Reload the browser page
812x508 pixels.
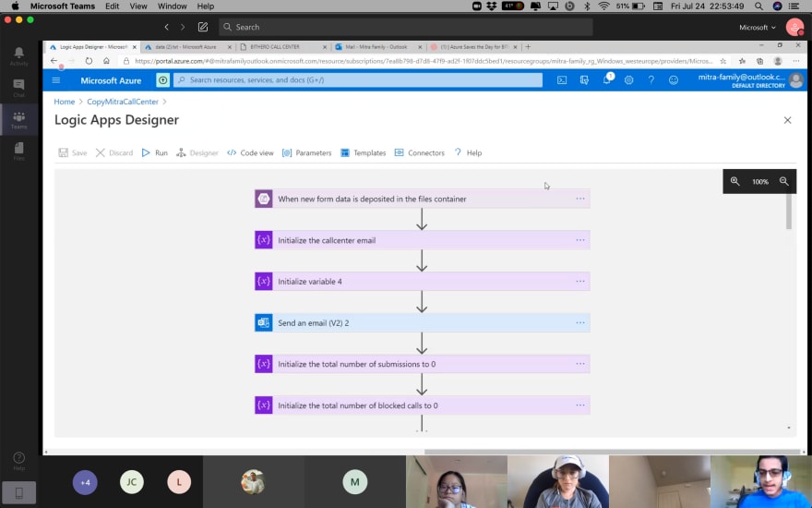pos(89,61)
